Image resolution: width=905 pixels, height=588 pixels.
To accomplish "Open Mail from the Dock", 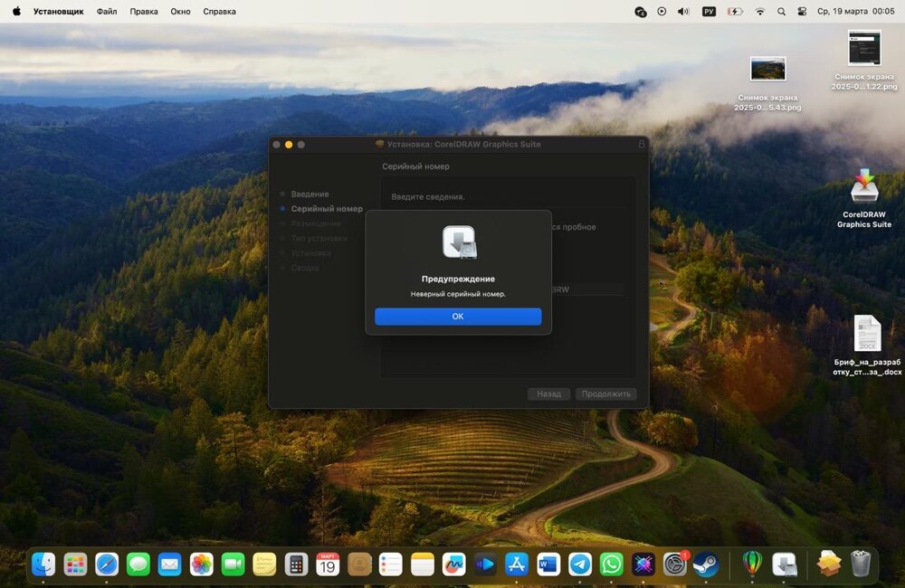I will [170, 564].
